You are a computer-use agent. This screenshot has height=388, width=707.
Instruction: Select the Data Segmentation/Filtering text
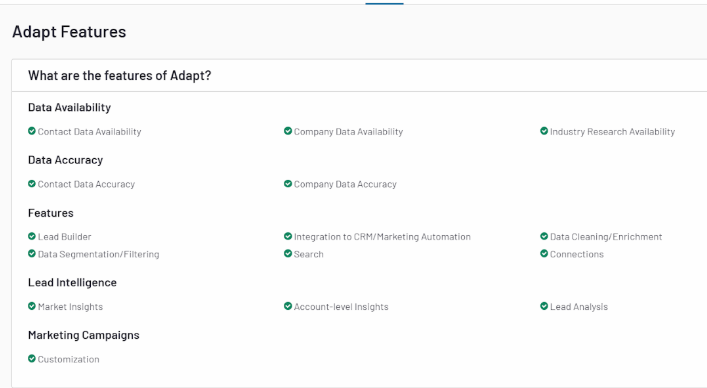click(x=98, y=254)
